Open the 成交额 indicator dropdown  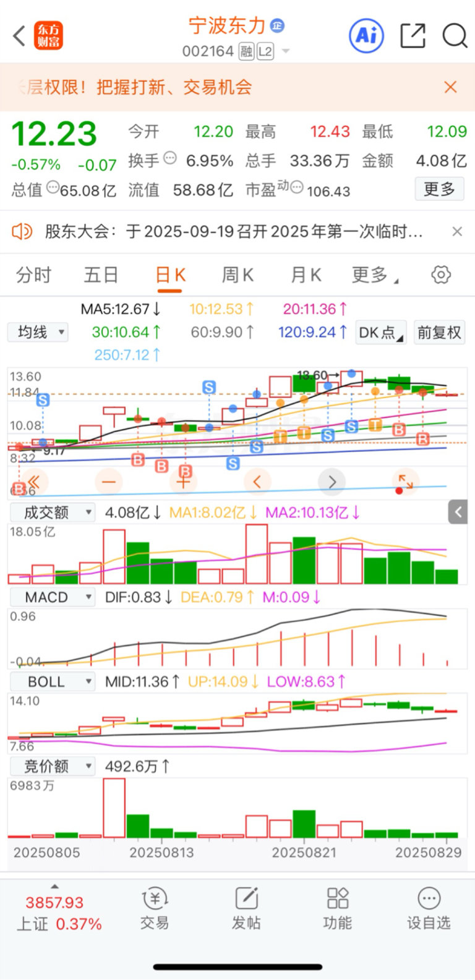[53, 512]
